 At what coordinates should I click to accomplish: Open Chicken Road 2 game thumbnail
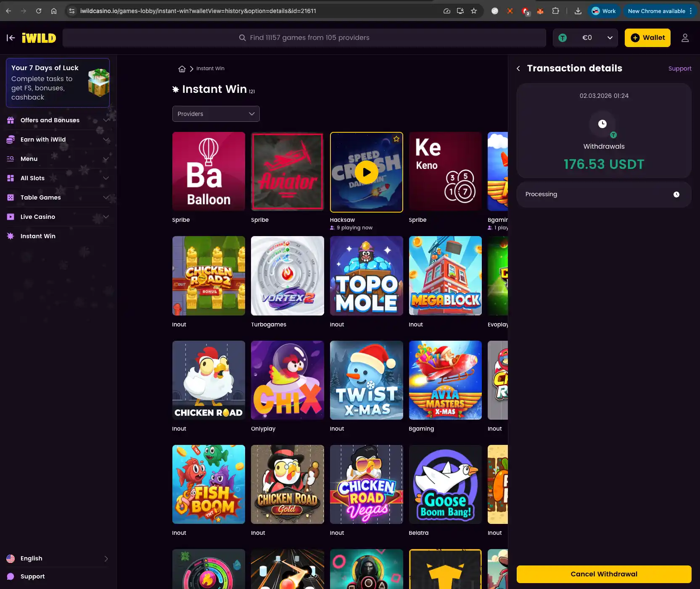tap(209, 276)
